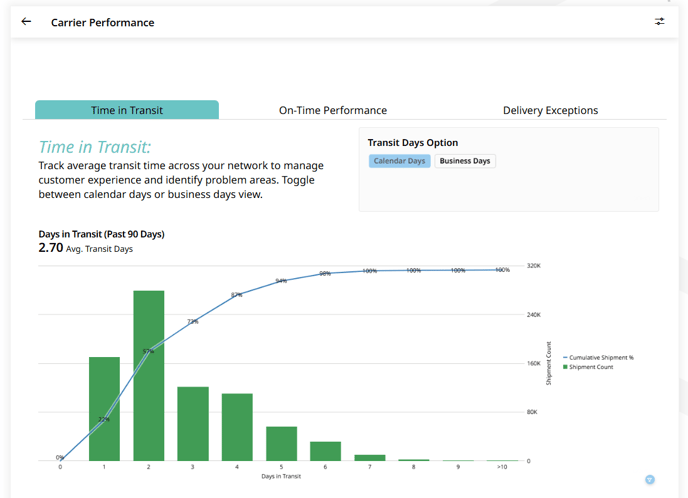Switch to On-Time Performance tab

coord(332,110)
